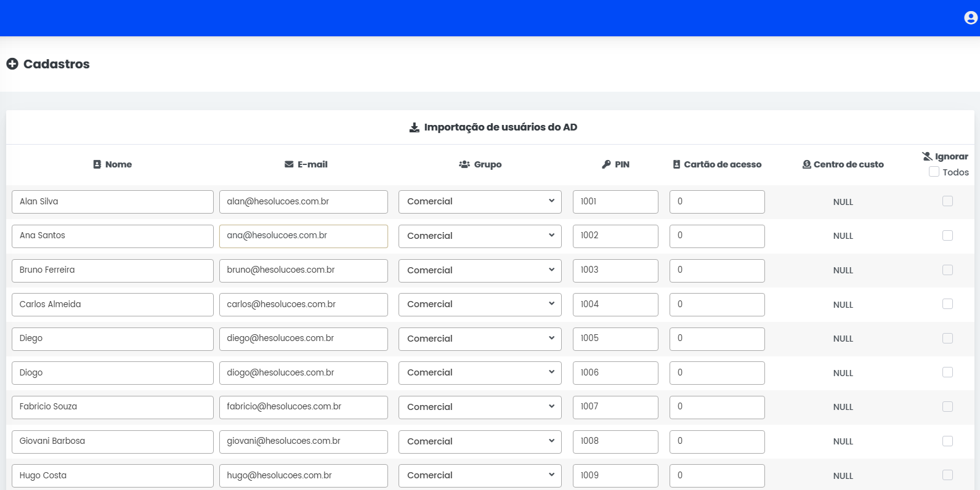The height and width of the screenshot is (490, 980).
Task: Expand the Grupo dropdown in Diego row
Action: [479, 339]
